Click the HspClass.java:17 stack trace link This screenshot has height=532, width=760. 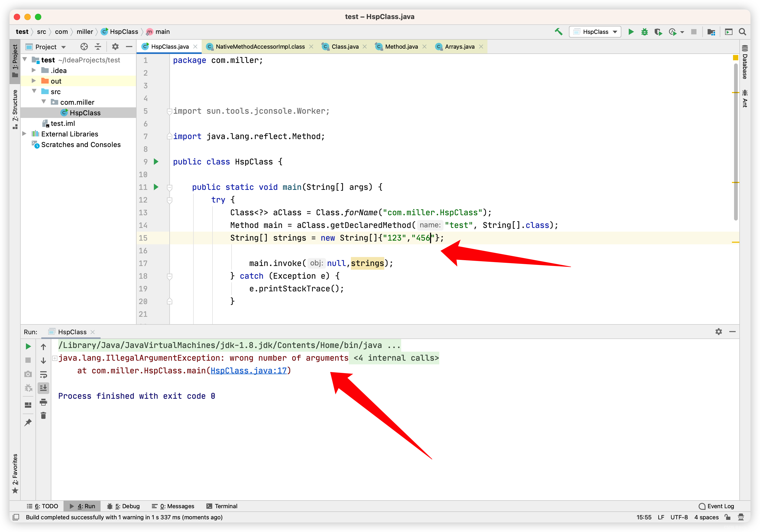click(248, 370)
